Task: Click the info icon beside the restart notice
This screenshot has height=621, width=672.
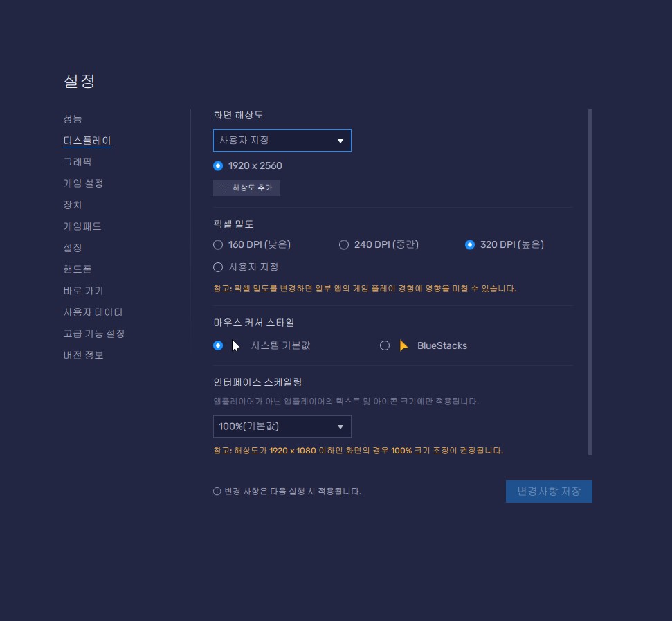Action: click(217, 492)
